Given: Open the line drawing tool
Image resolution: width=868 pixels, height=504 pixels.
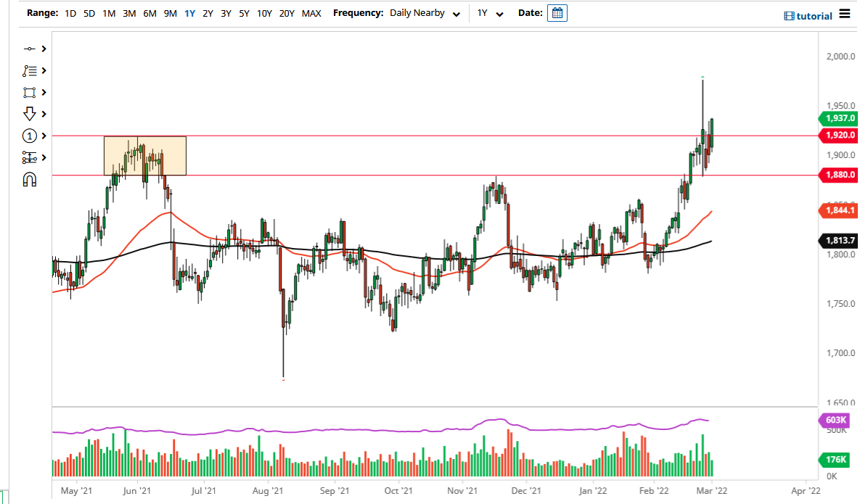Looking at the screenshot, I should tap(29, 49).
